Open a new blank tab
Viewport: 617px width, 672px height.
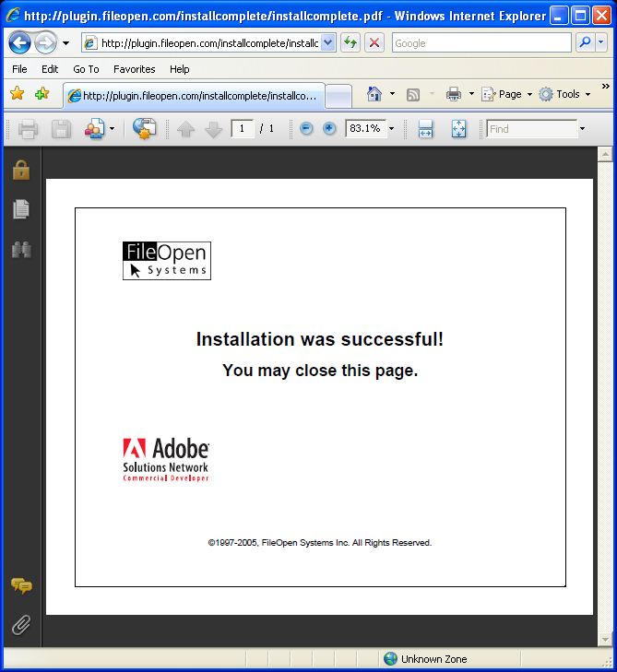pyautogui.click(x=338, y=97)
